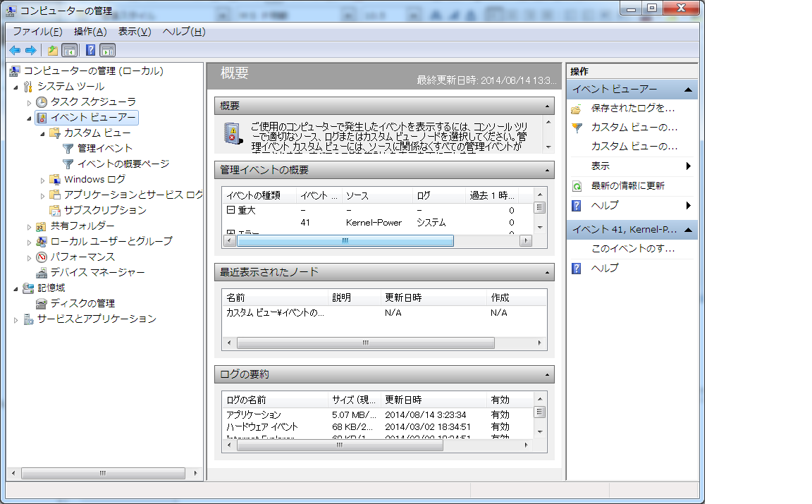Open the ファイル(F) menu
The height and width of the screenshot is (504, 812).
pos(38,32)
